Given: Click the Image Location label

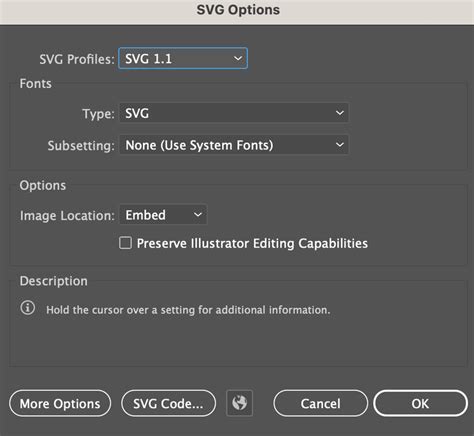Looking at the screenshot, I should 67,216.
